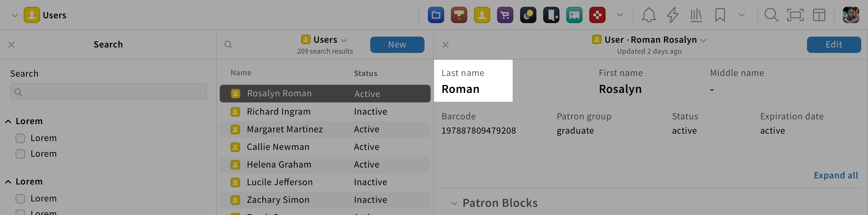Open the library books icon
Viewport: 868px width, 215px height.
tap(696, 15)
